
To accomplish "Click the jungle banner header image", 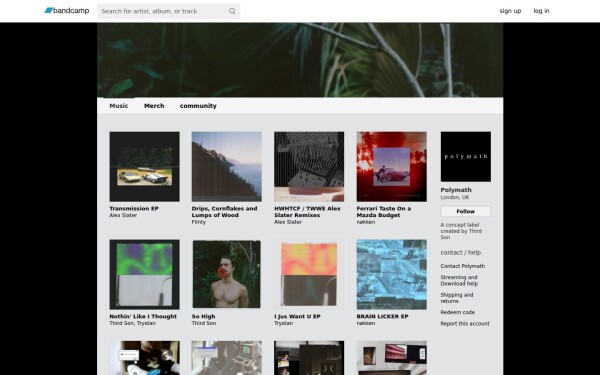I will click(300, 60).
